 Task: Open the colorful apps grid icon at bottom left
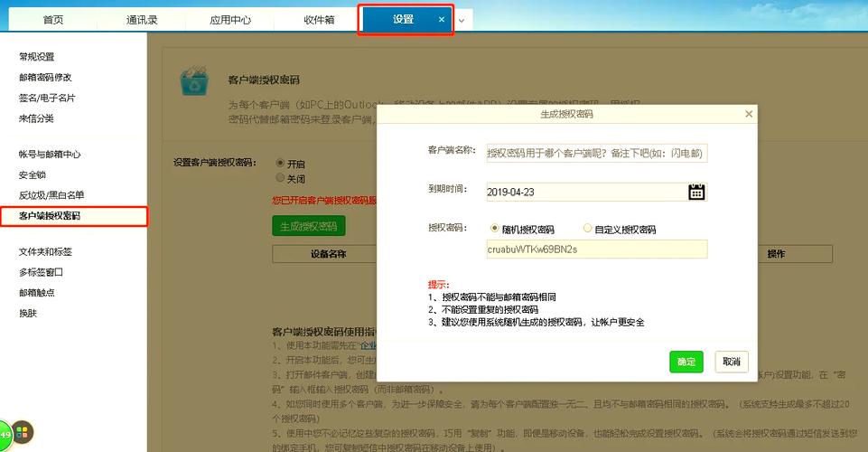[23, 433]
